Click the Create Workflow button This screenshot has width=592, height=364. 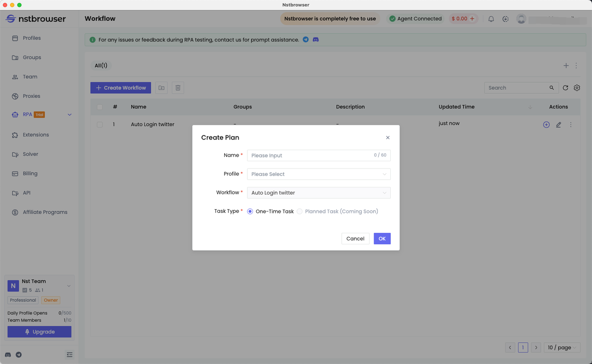coord(121,88)
